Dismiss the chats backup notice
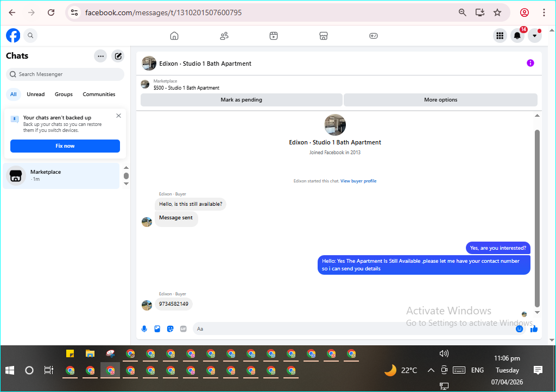 [119, 116]
